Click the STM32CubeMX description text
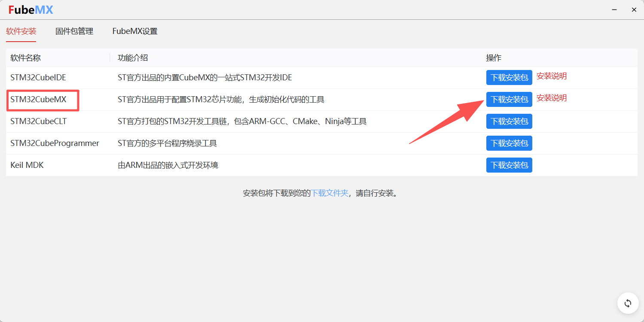This screenshot has height=322, width=644. pyautogui.click(x=221, y=100)
